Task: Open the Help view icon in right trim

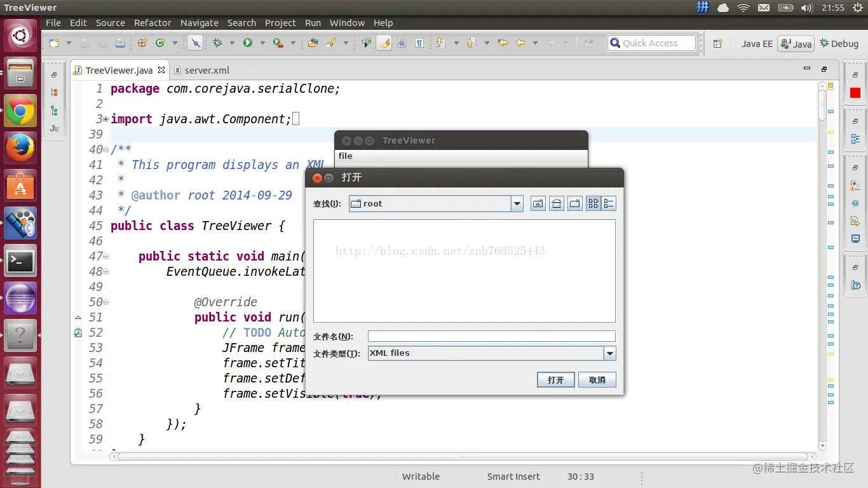Action: pyautogui.click(x=855, y=286)
